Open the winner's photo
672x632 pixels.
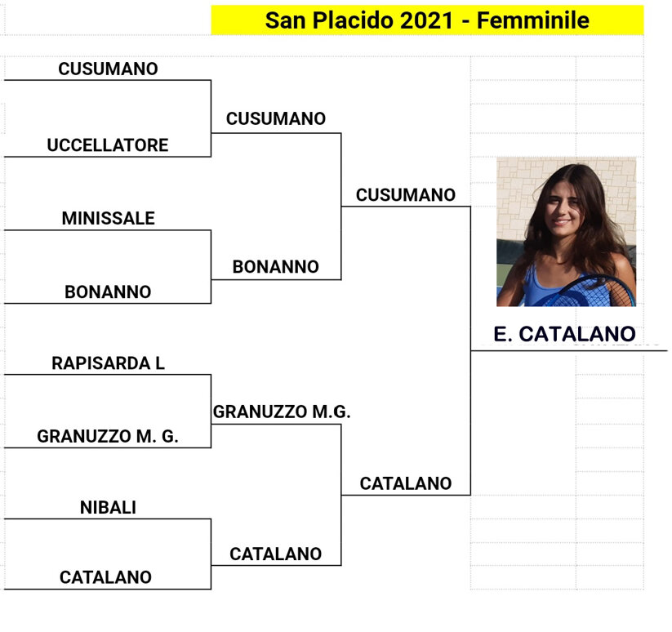tap(566, 232)
